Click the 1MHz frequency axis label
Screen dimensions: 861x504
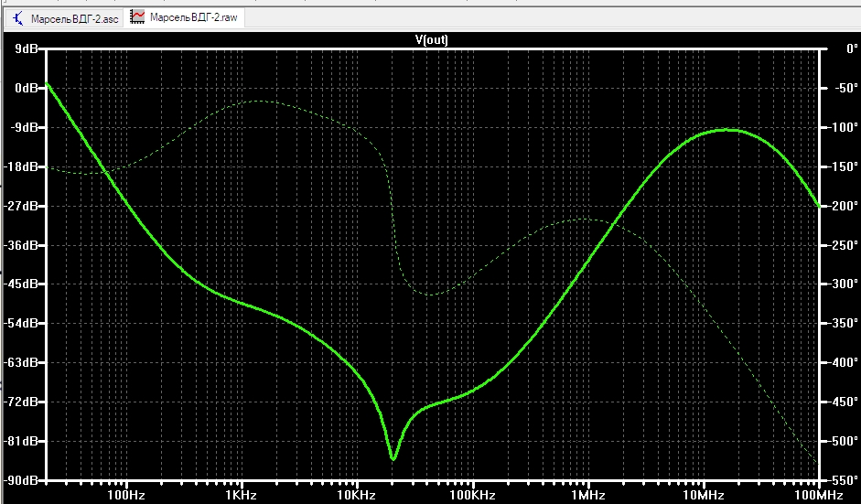coord(587,495)
